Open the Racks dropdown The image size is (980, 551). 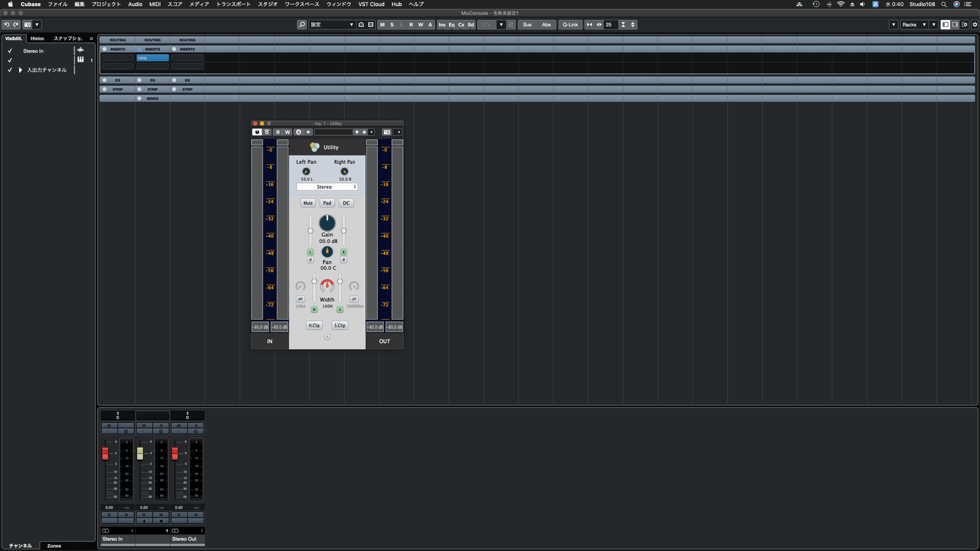(x=914, y=24)
